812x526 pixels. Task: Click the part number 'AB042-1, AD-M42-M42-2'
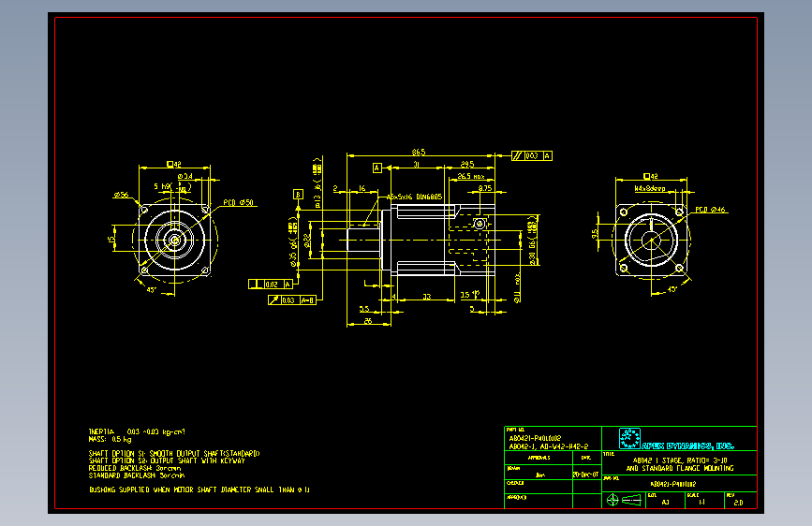click(x=549, y=446)
